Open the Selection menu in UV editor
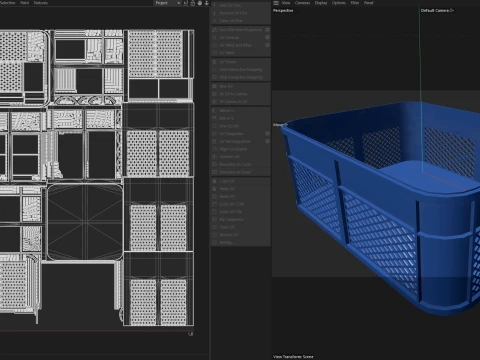 [x=8, y=3]
